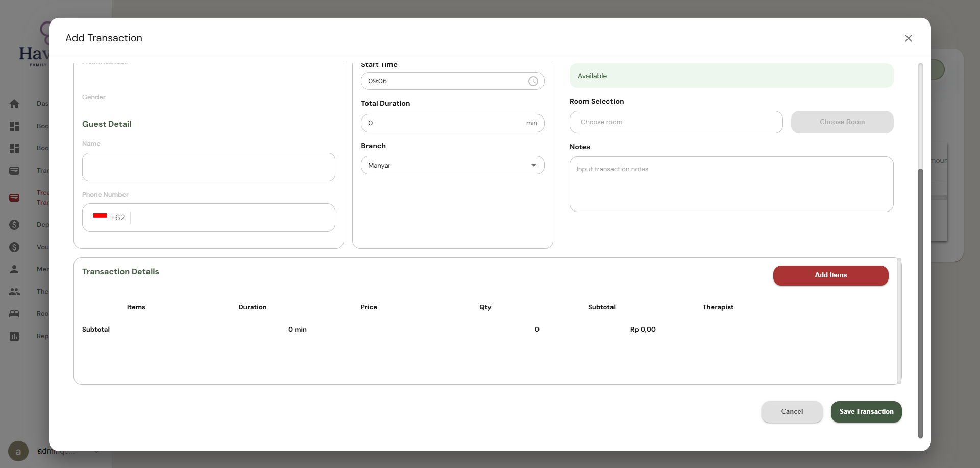Click the Save Transaction button

tap(866, 412)
